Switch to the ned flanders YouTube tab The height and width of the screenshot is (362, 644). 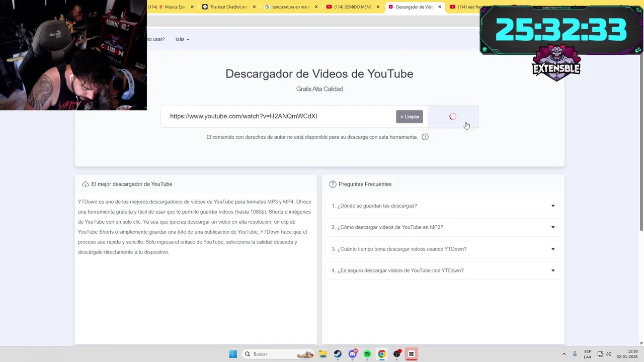(464, 7)
